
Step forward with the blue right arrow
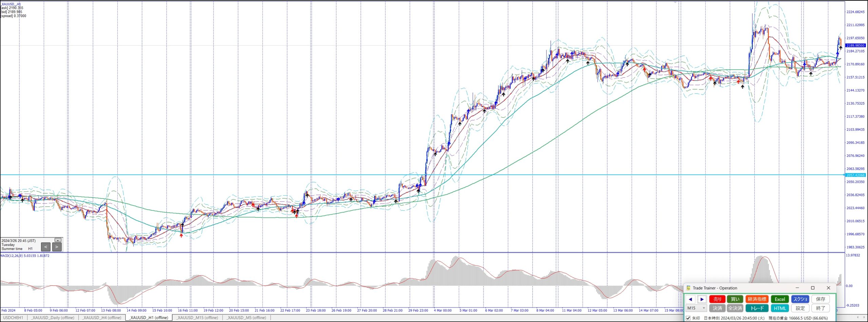coord(702,299)
